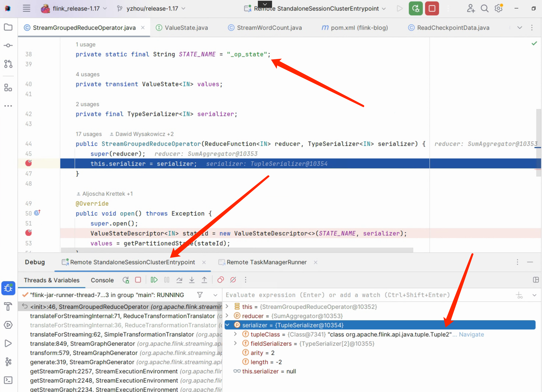Open the threads filter funnel icon
Screen dimensions: 542x392
coord(200,295)
